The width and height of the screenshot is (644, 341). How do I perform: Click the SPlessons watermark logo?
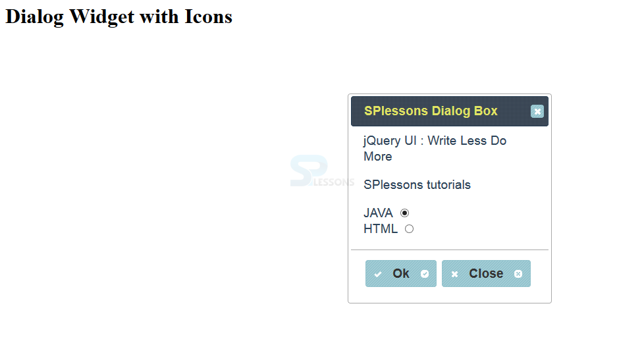(321, 171)
